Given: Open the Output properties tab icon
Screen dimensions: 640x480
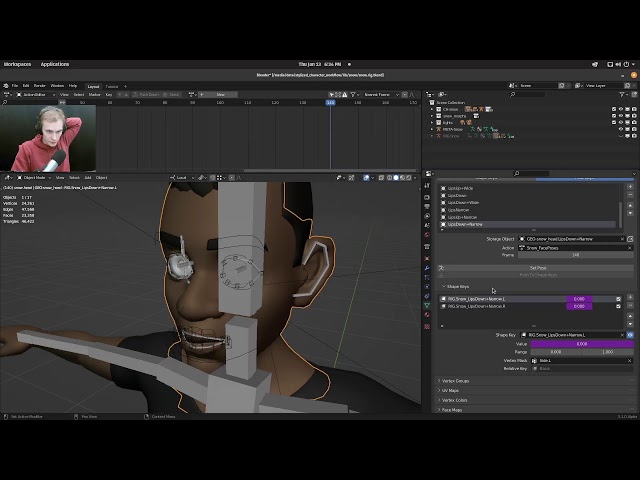Looking at the screenshot, I should (x=427, y=207).
